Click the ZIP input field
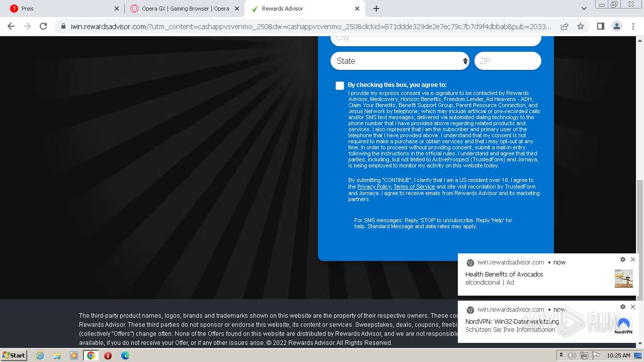This screenshot has height=362, width=644. 508,61
